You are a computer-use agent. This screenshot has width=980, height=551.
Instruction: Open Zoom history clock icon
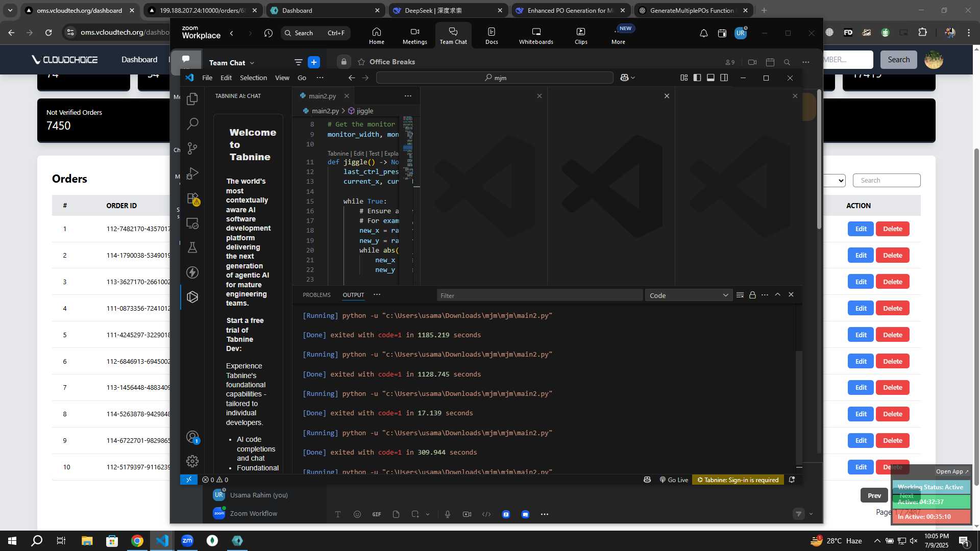point(268,33)
